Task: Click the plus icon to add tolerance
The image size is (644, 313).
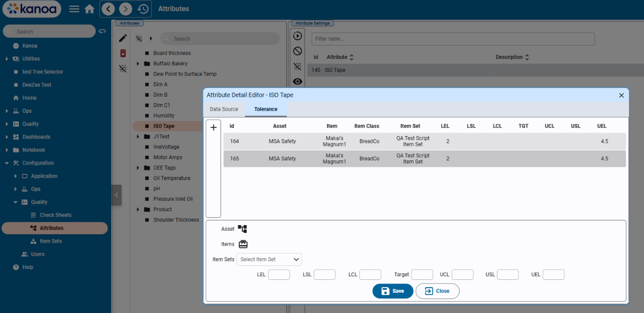Action: pyautogui.click(x=213, y=128)
